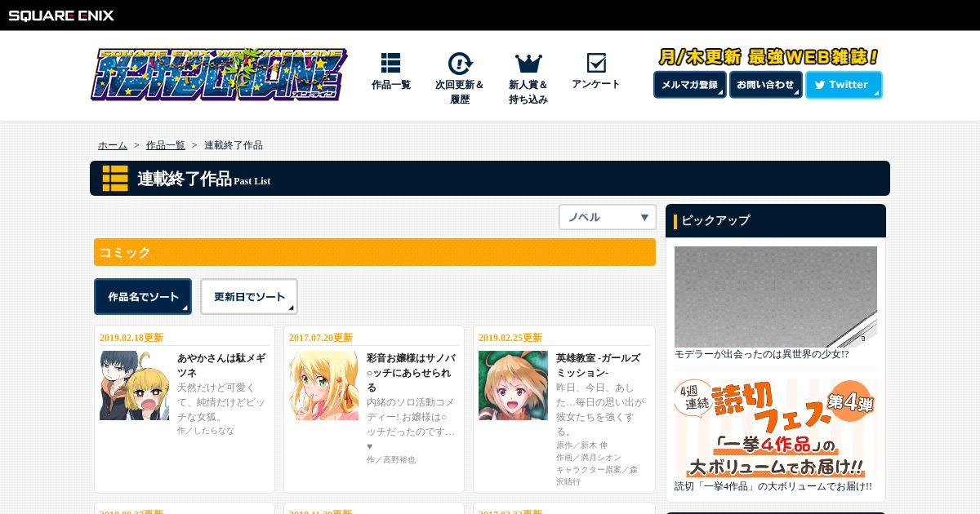
Task: Open title 彩音お嬢様はサノバ○ッチにあらせられる
Action: point(411,372)
